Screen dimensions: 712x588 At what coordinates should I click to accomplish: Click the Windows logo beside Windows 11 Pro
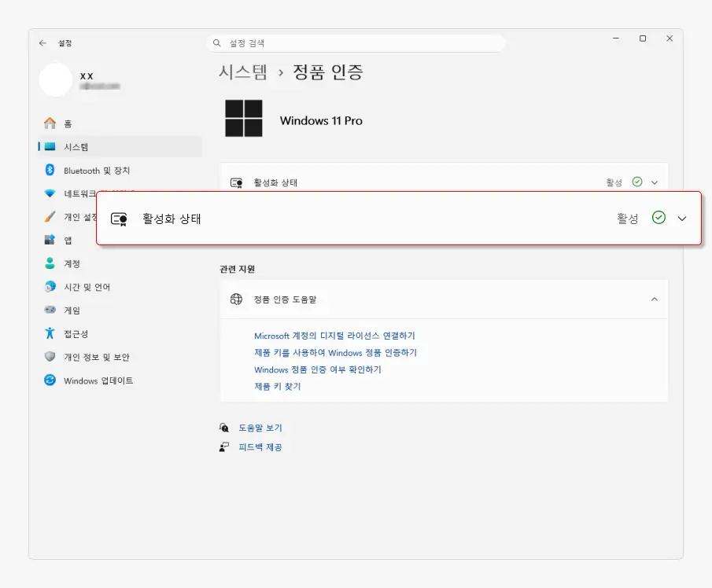pyautogui.click(x=244, y=118)
